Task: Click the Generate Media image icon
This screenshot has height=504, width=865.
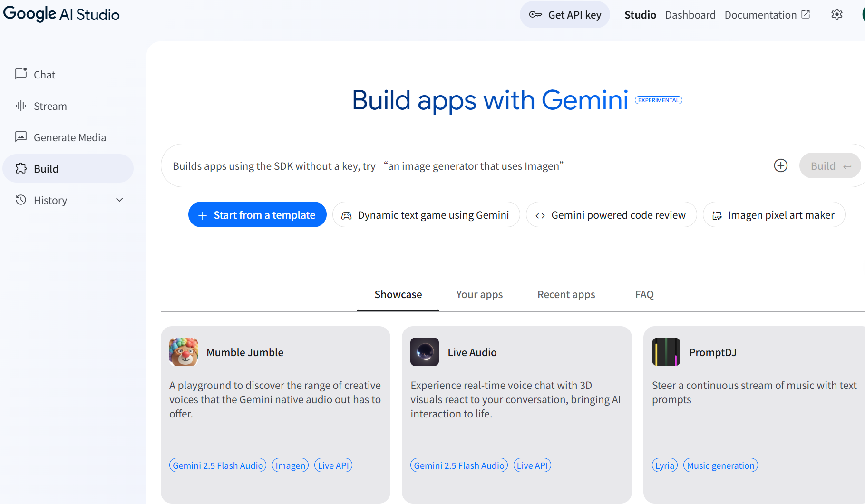Action: 21,137
